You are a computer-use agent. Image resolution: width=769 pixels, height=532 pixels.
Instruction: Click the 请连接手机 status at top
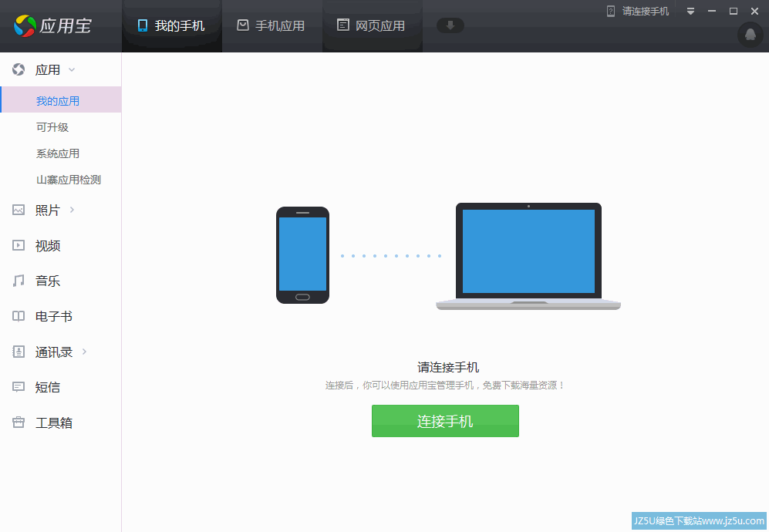pos(646,12)
